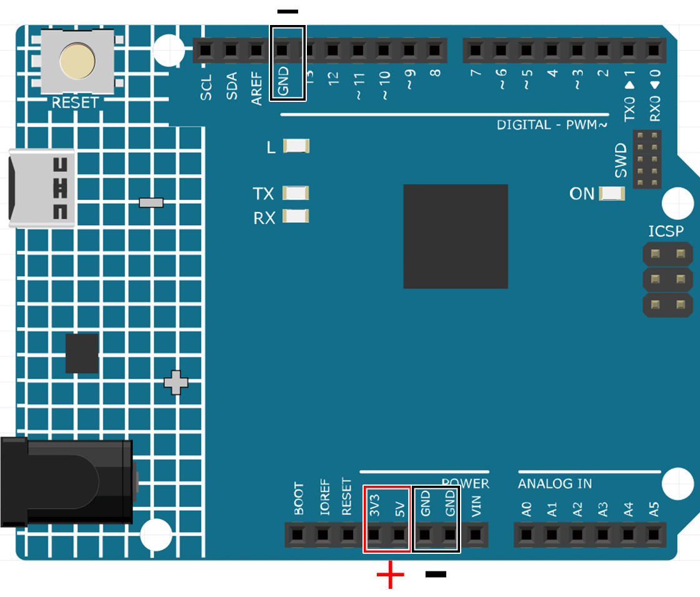This screenshot has width=700, height=597.
Task: Select analog pin A3 socket
Action: (603, 534)
